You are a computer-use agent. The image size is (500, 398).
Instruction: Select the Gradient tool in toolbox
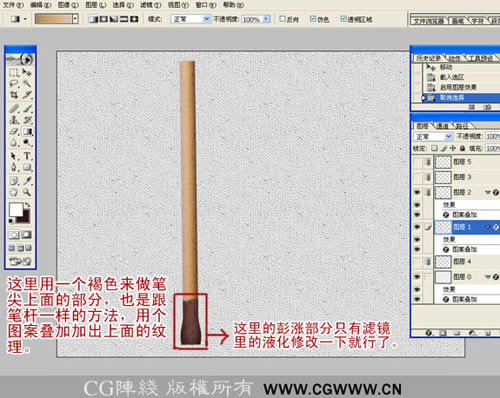[27, 131]
